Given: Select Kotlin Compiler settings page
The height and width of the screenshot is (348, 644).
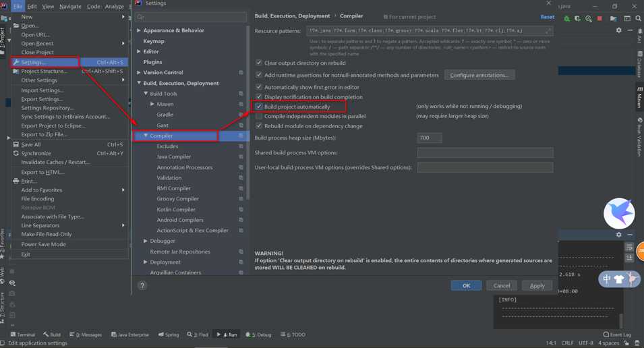Looking at the screenshot, I should point(176,210).
